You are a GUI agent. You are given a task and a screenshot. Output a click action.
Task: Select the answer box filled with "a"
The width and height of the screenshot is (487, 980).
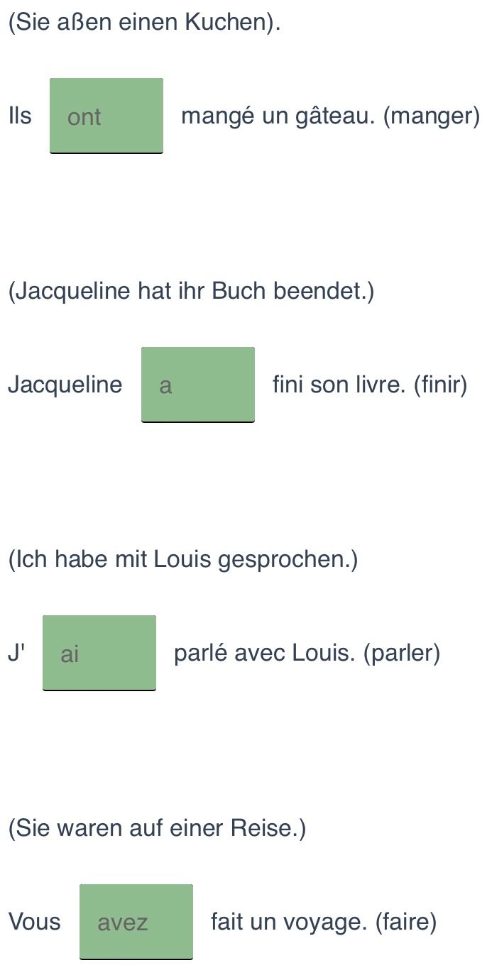198,385
